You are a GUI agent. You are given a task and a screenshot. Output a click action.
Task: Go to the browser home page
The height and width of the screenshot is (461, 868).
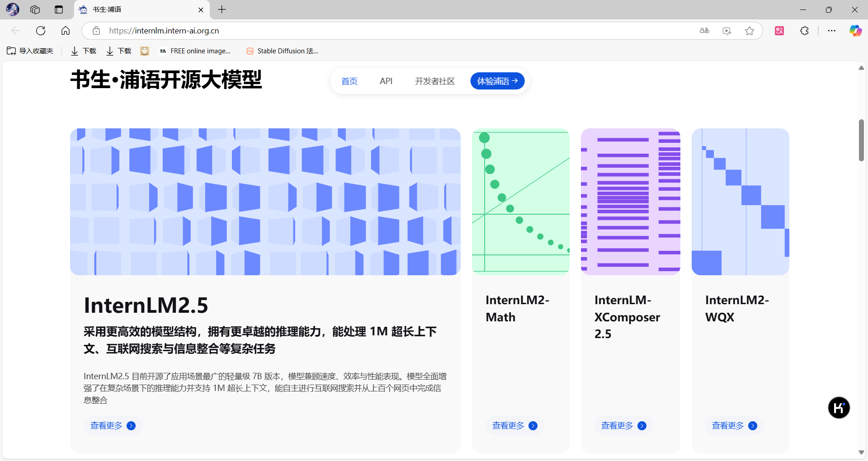click(x=66, y=31)
